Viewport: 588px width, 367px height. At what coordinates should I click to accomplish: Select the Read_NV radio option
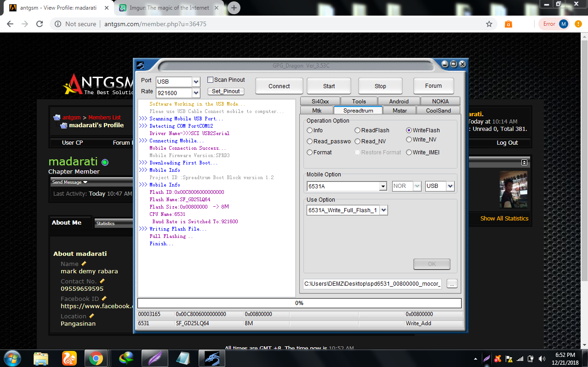coord(357,141)
